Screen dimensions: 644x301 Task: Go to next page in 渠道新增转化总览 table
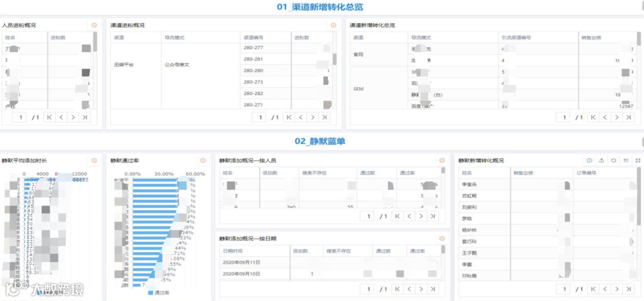[x=617, y=117]
